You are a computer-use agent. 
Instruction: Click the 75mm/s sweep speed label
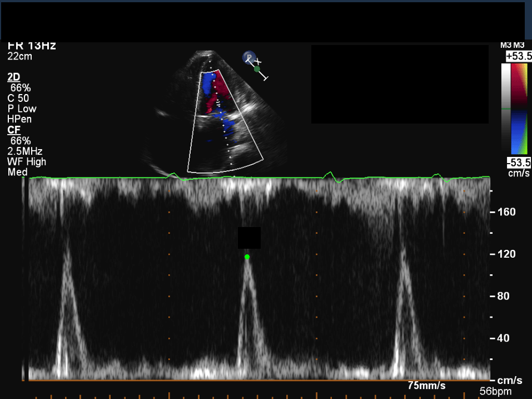426,385
